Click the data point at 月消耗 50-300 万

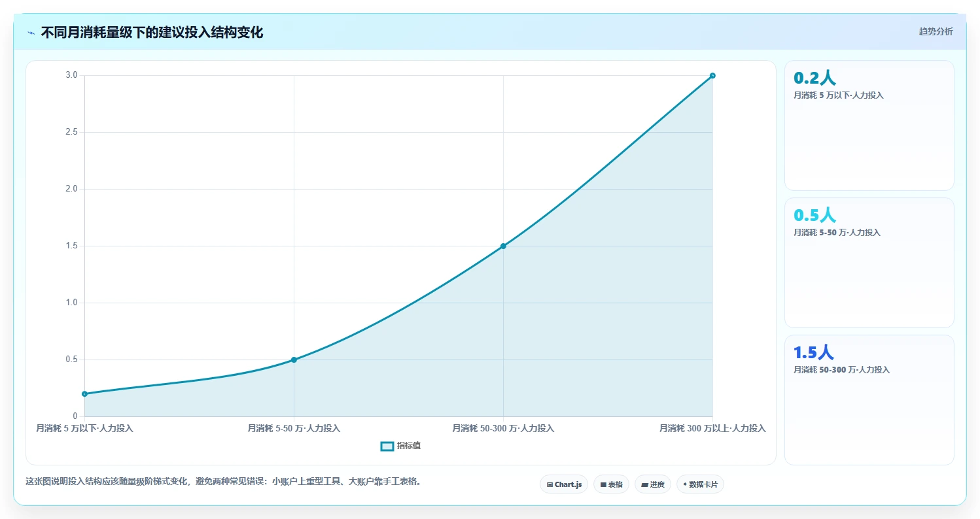[x=503, y=246]
